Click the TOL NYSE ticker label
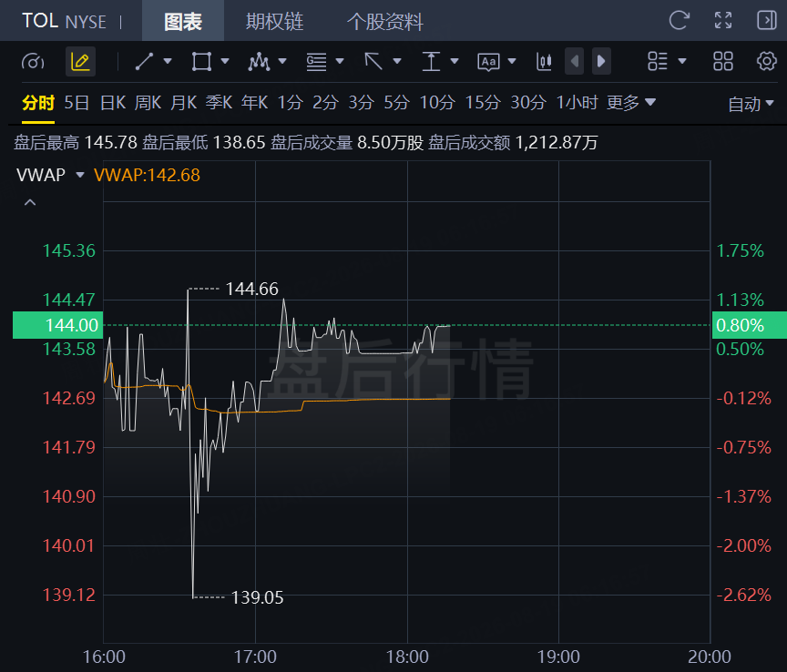 tap(65, 21)
